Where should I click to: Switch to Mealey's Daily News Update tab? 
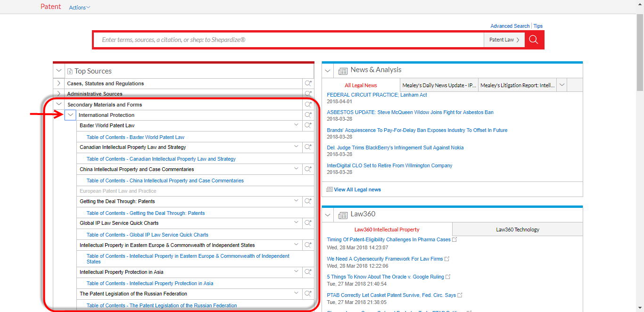click(439, 85)
